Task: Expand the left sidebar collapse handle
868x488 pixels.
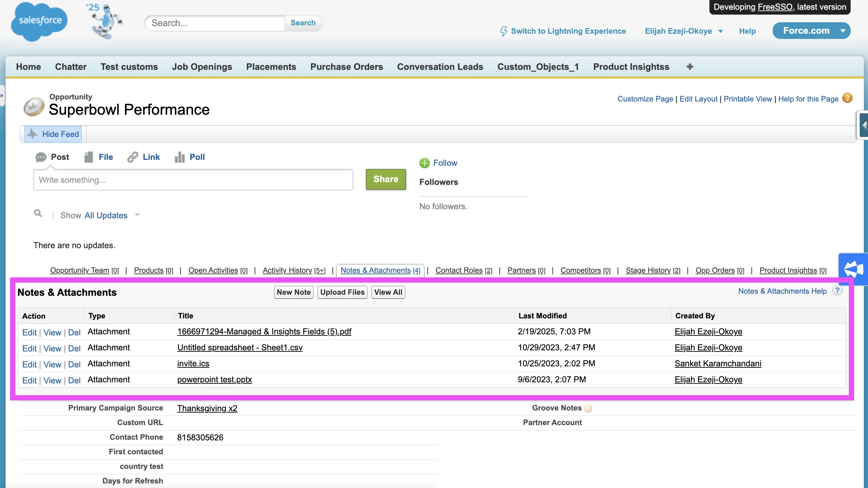Action: pos(2,95)
